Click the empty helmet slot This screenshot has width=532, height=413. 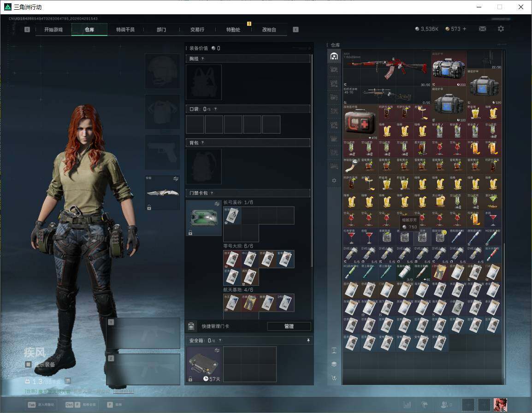pyautogui.click(x=163, y=71)
